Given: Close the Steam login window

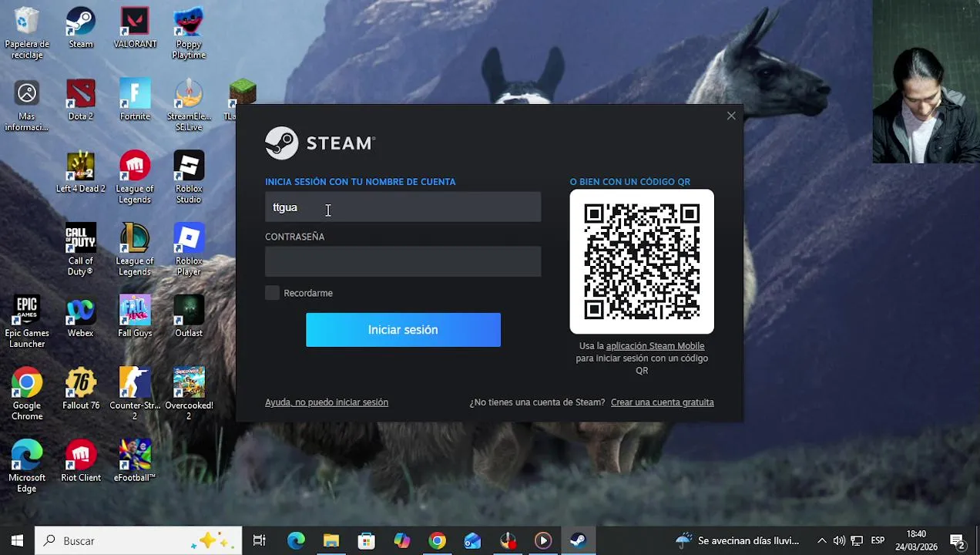Looking at the screenshot, I should [x=731, y=116].
